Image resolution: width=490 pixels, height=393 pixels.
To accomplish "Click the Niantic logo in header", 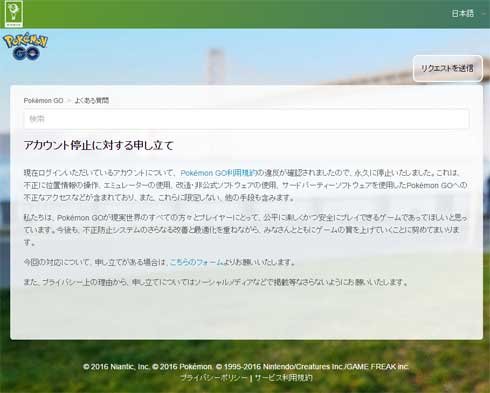I will tap(14, 14).
